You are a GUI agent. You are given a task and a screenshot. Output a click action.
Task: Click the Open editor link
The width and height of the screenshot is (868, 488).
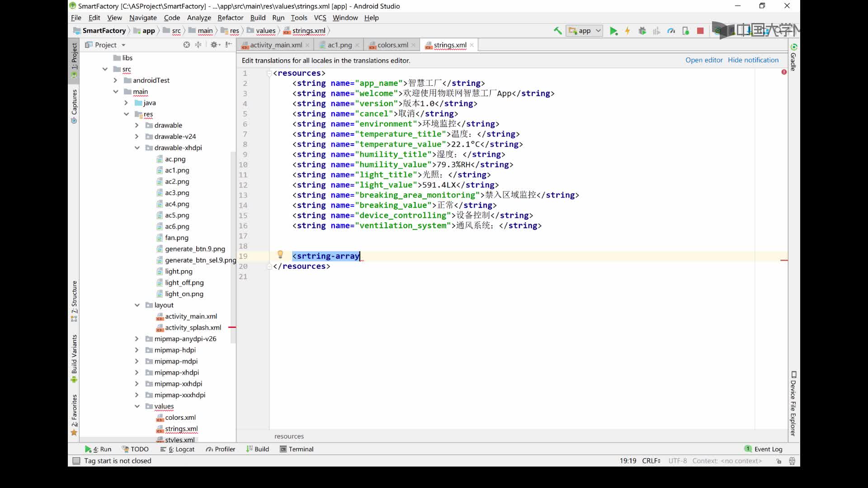[704, 60]
